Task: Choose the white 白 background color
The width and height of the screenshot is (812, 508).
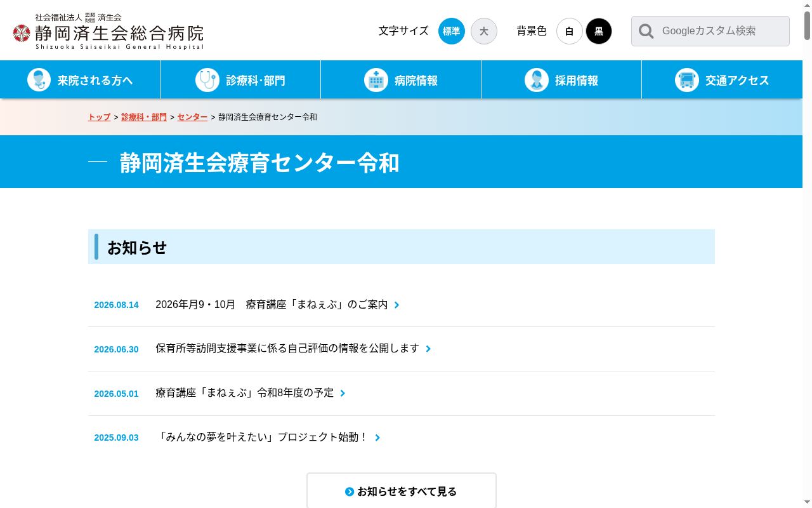Action: click(570, 31)
